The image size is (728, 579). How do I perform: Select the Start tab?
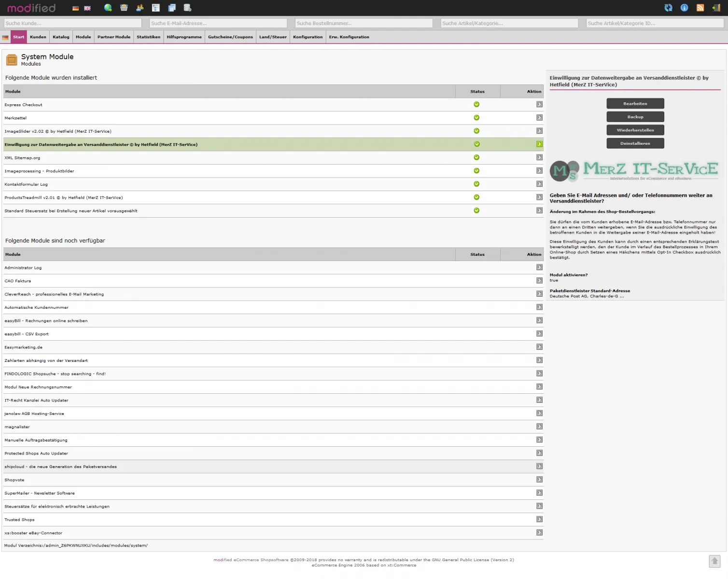19,37
